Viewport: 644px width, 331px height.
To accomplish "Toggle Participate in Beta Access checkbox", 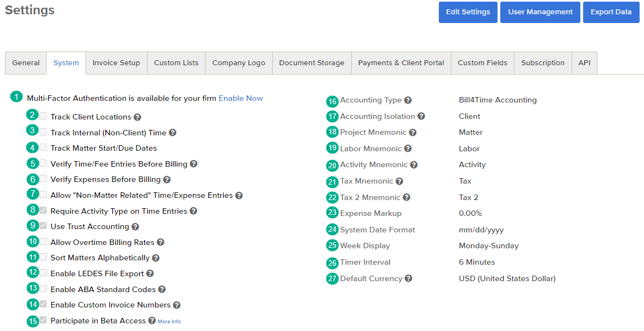I will coord(43,320).
